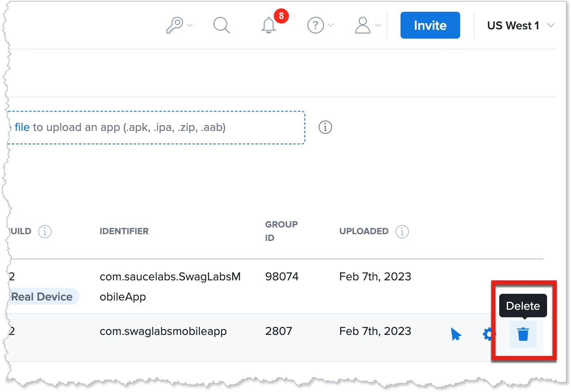Click the Delete tooltip label
The width and height of the screenshot is (571, 392).
523,306
